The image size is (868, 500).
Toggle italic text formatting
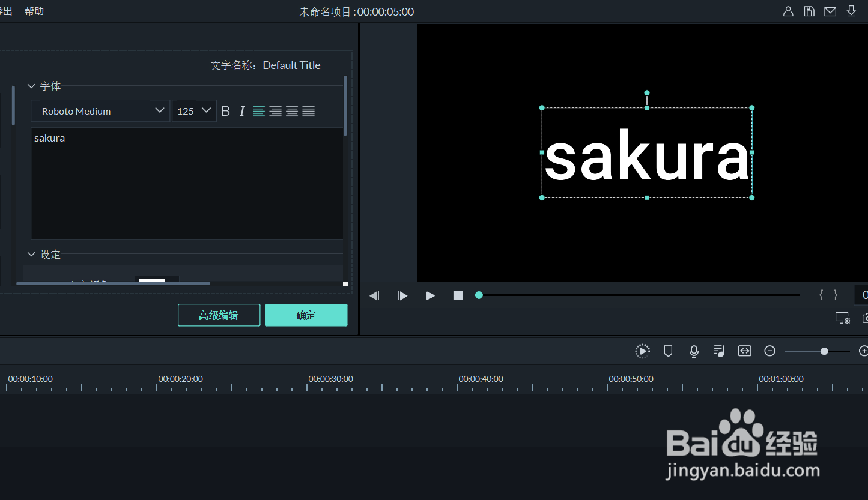coord(242,111)
